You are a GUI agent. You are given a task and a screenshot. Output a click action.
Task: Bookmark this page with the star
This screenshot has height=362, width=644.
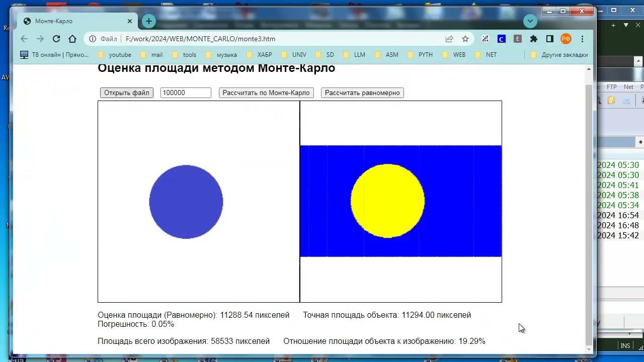465,39
